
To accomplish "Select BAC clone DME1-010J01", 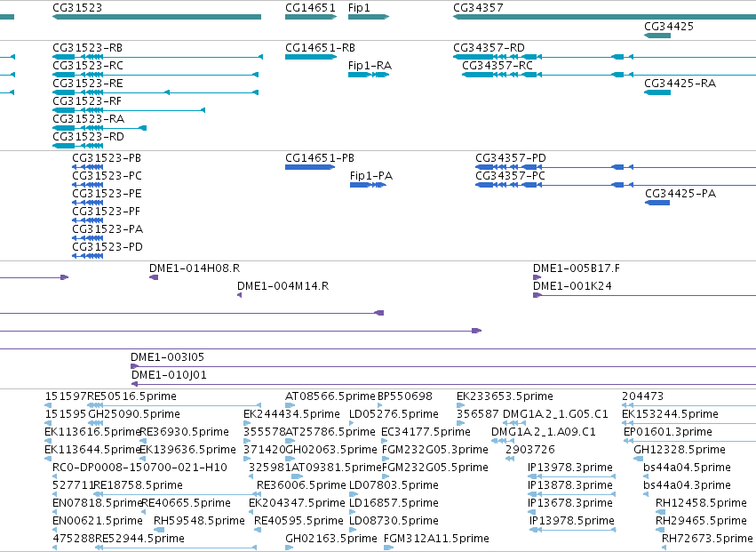I will (x=169, y=375).
